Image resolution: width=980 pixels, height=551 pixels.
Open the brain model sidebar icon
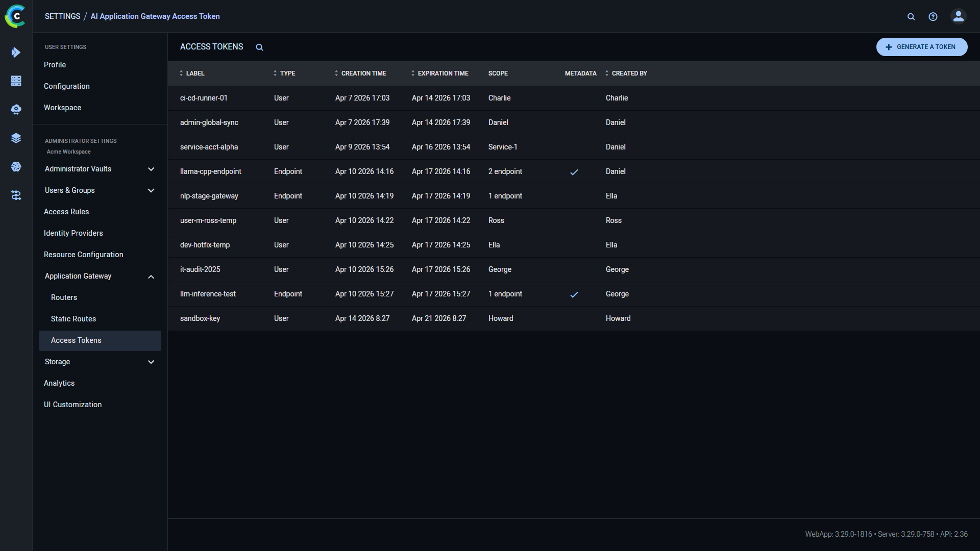[x=16, y=166]
